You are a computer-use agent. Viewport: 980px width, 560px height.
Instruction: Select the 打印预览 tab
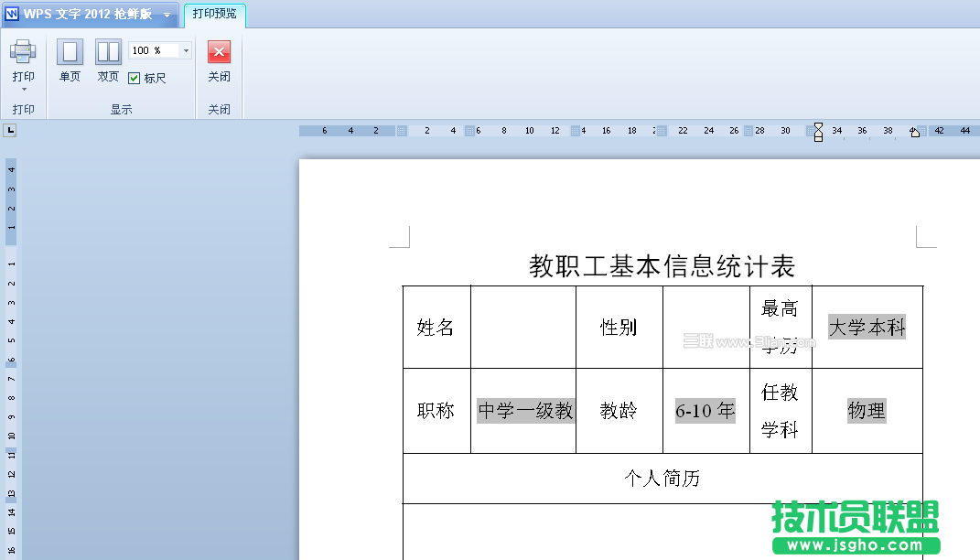pos(214,14)
